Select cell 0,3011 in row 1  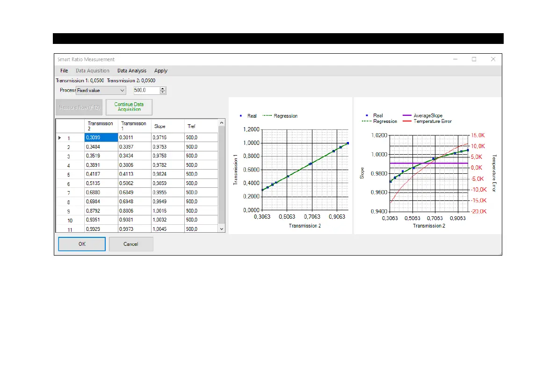134,138
